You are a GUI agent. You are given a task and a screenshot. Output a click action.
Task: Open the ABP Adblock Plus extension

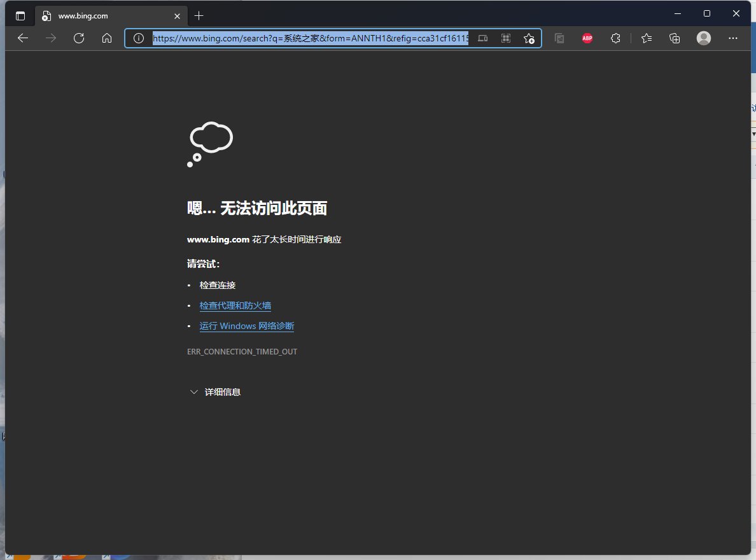point(587,38)
